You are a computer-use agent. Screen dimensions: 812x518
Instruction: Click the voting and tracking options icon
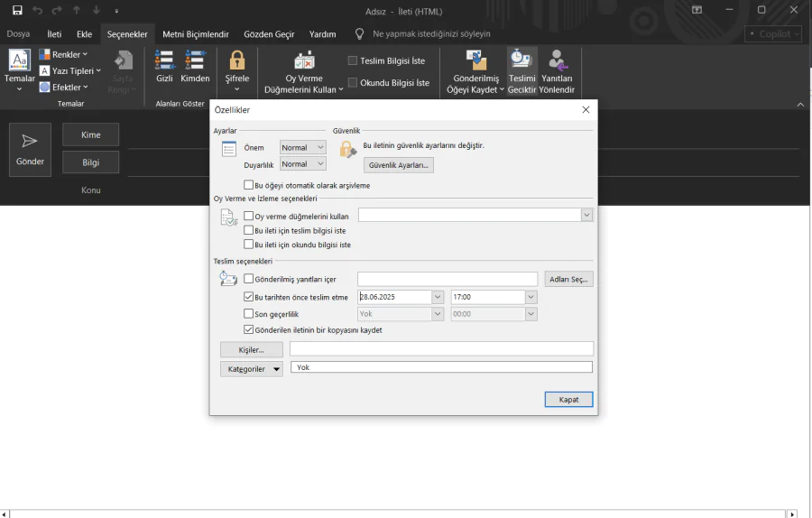pyautogui.click(x=229, y=217)
